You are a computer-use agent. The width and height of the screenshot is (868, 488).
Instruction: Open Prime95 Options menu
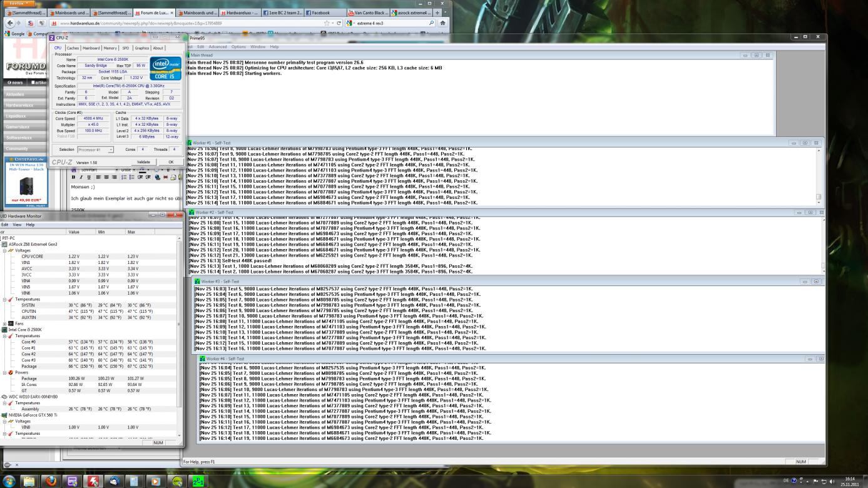(x=238, y=46)
